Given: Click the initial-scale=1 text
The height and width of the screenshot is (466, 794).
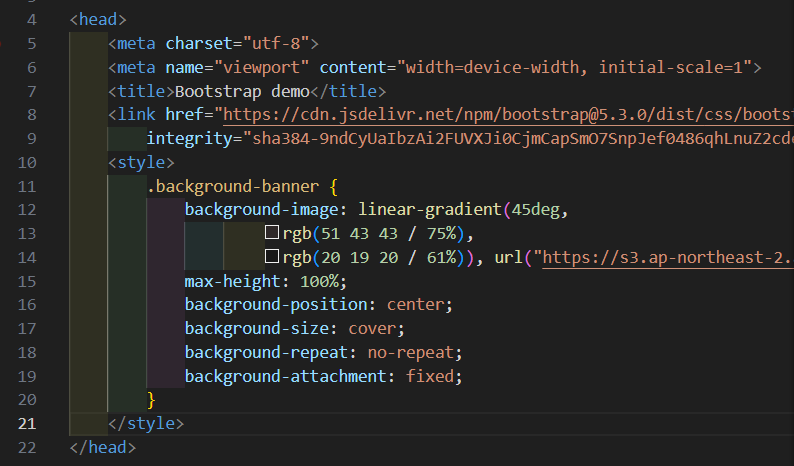Looking at the screenshot, I should coord(671,67).
